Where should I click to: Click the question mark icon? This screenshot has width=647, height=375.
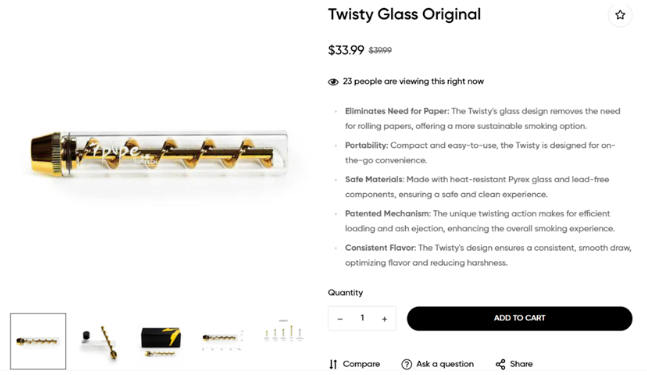(x=406, y=364)
